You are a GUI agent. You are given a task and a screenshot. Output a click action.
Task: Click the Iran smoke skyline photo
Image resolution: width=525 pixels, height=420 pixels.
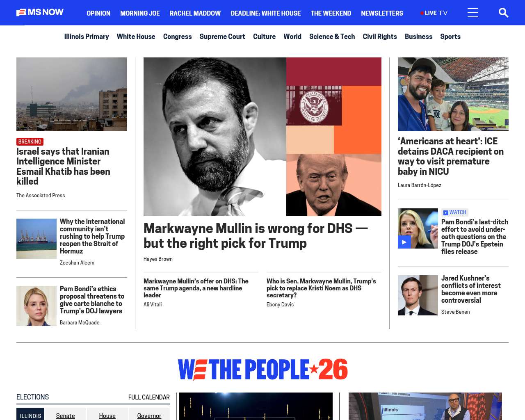point(72,94)
